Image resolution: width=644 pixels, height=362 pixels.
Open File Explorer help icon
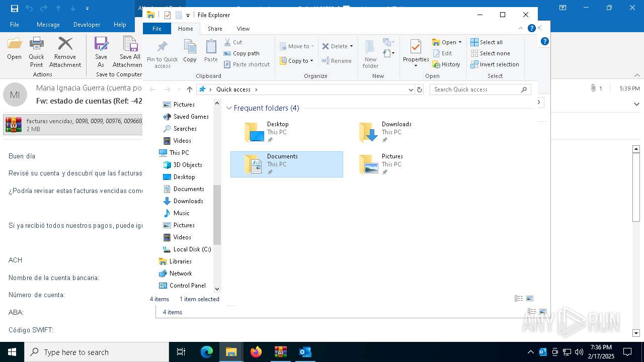click(531, 29)
